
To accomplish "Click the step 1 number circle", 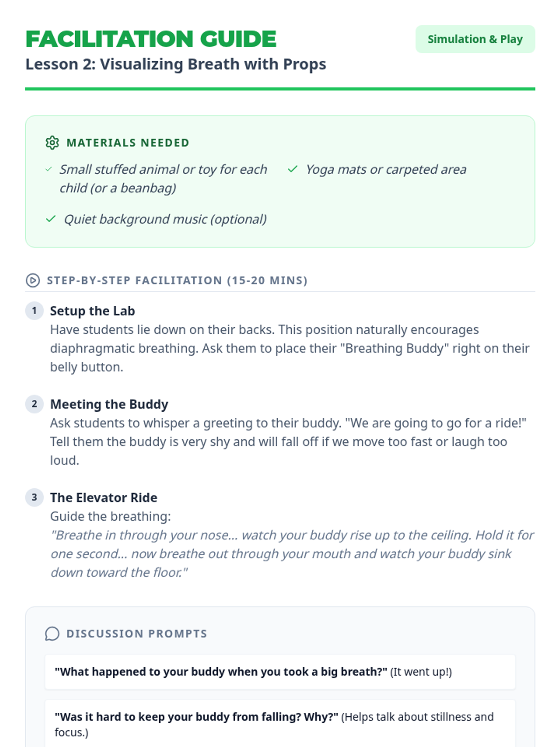I will click(34, 310).
